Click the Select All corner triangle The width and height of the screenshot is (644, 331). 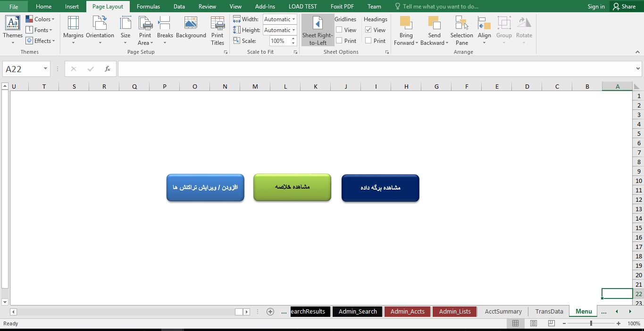637,86
